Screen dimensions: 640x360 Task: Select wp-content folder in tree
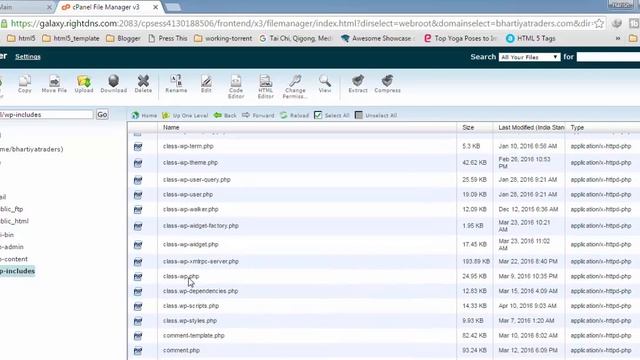tap(14, 259)
